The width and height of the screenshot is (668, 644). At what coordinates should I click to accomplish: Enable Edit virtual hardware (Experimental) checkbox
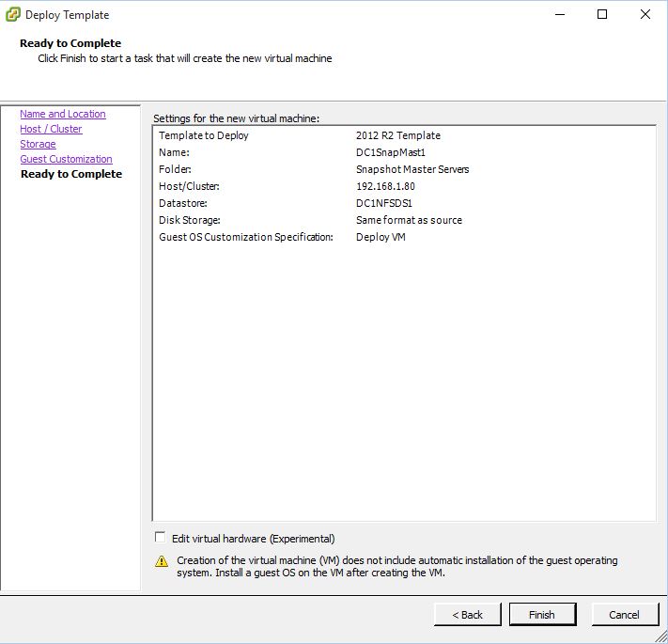pos(160,538)
